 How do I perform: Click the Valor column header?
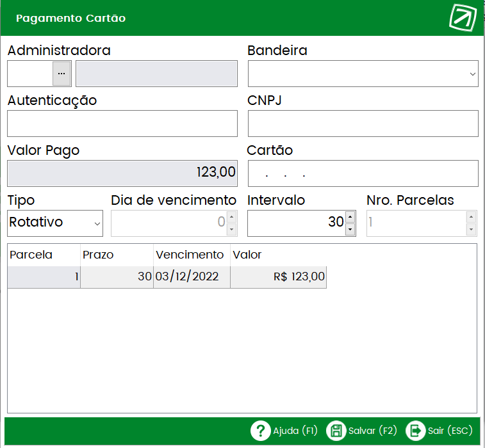[x=279, y=255]
